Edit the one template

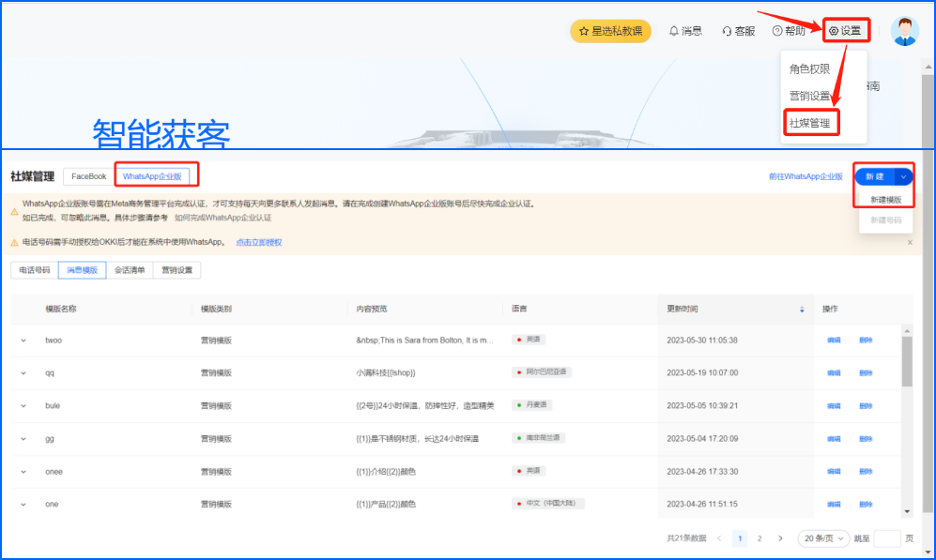pos(834,505)
